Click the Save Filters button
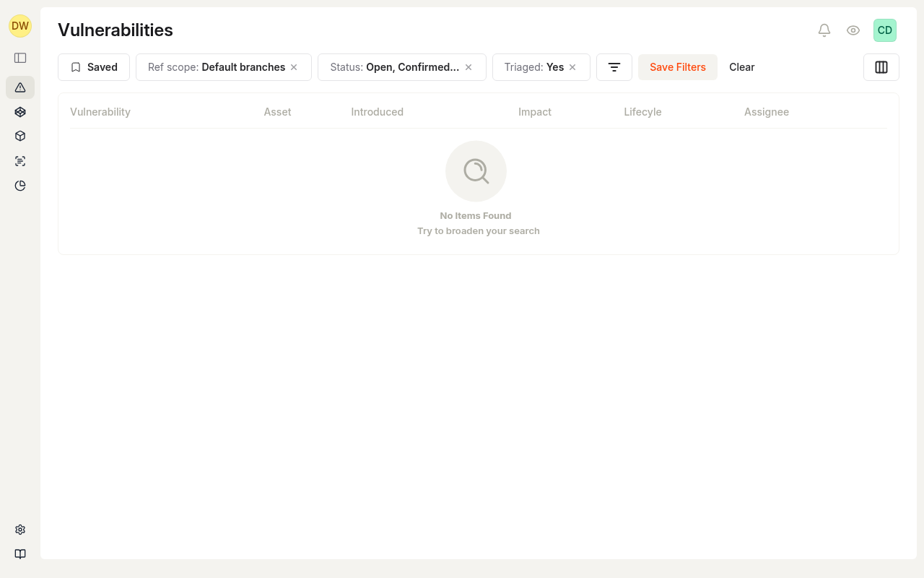The height and width of the screenshot is (578, 924). [x=677, y=66]
